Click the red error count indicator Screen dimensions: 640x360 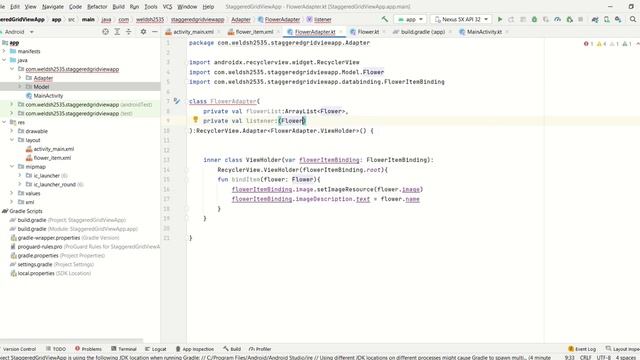point(589,44)
